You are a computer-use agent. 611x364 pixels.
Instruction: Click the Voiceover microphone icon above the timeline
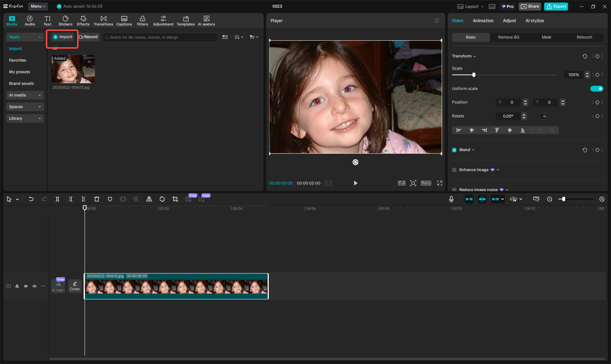[x=451, y=199]
